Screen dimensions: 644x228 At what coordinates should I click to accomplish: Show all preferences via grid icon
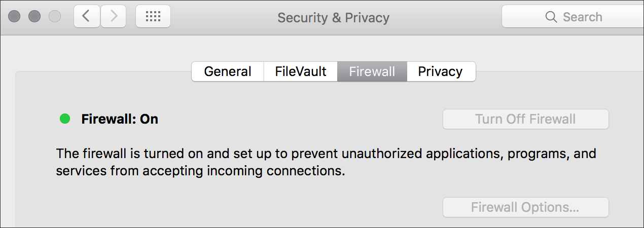pos(153,17)
